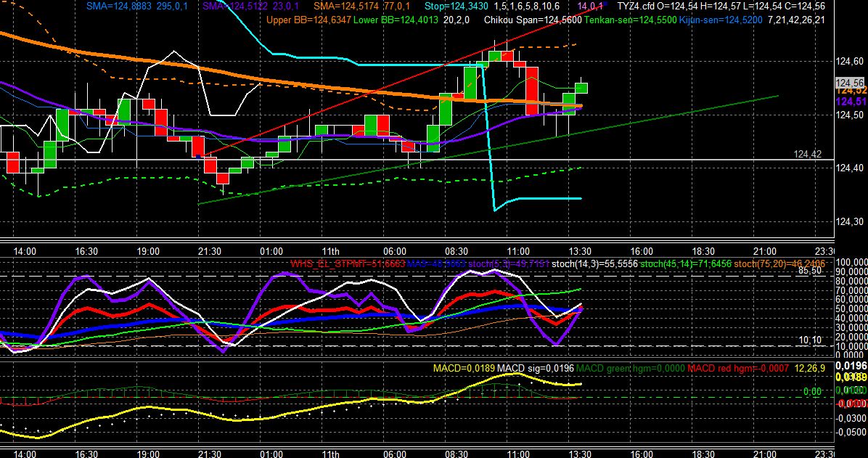This screenshot has height=458, width=868.
Task: Click 14:00 directly under the price chart
Action: coord(25,251)
